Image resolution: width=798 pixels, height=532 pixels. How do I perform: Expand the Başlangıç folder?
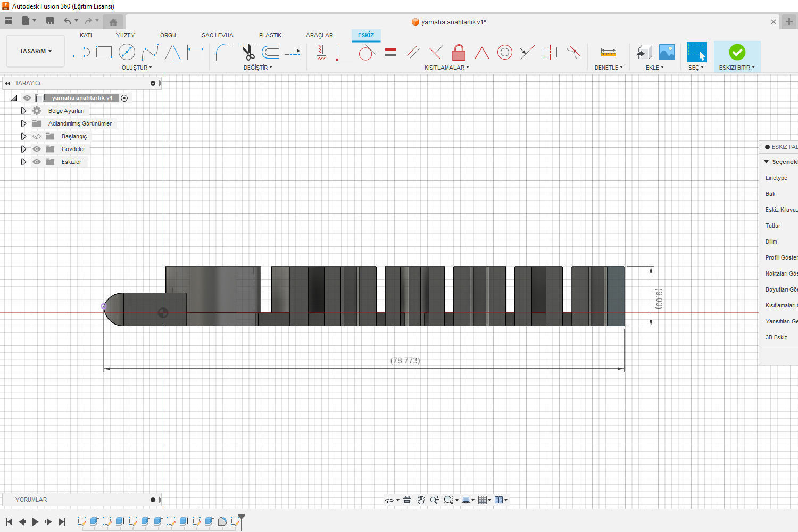[23, 136]
